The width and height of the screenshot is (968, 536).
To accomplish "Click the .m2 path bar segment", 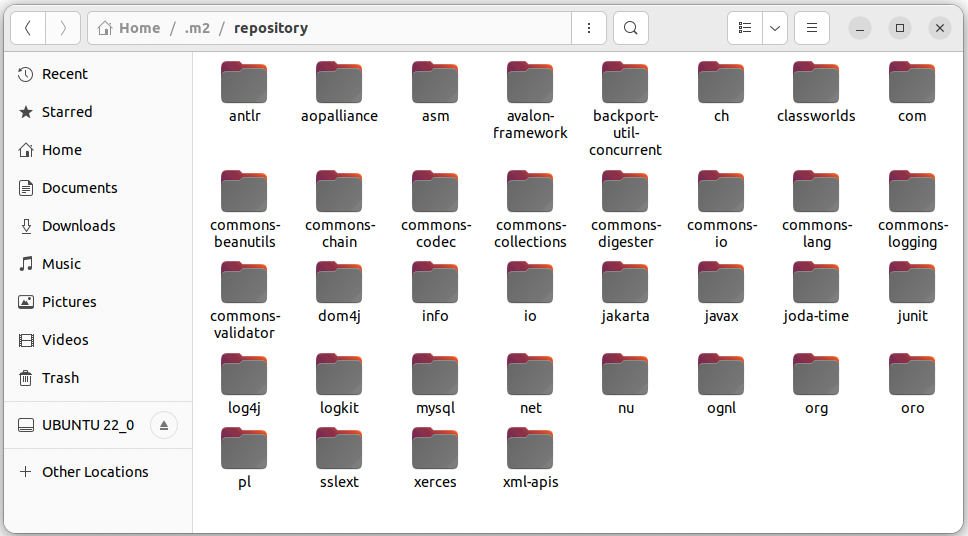I will [x=197, y=28].
